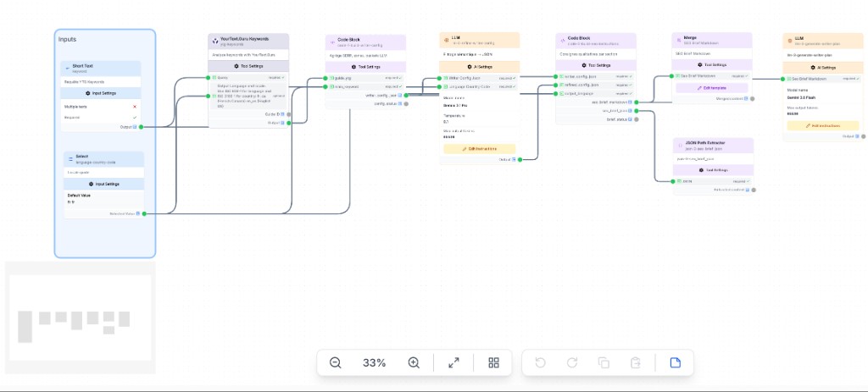Click the Merge node header icon
The image size is (868, 392).
click(679, 40)
